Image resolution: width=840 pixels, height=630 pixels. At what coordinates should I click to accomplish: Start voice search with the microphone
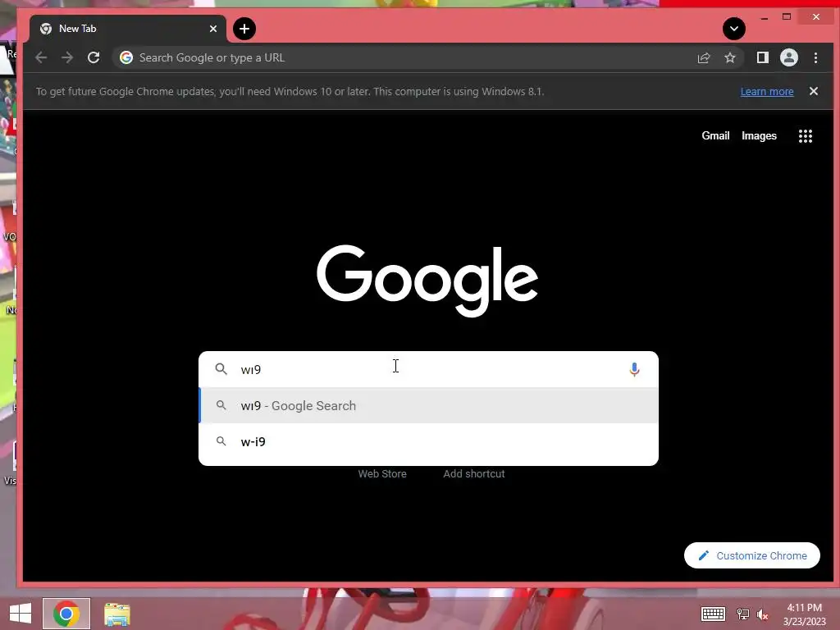point(634,370)
